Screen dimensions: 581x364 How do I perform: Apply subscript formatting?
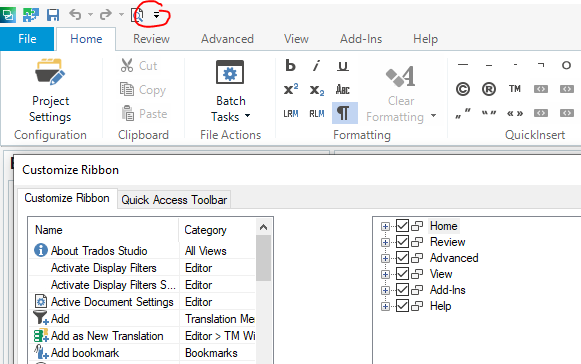316,89
